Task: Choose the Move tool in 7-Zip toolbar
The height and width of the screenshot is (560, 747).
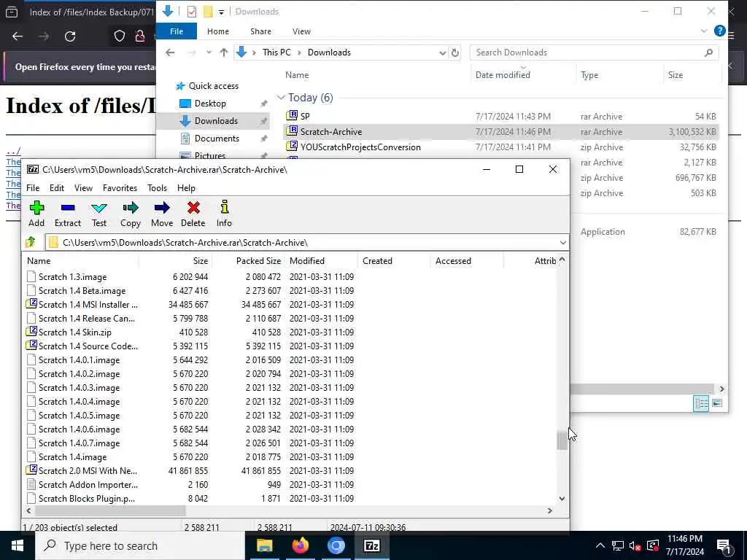Action: (162, 214)
